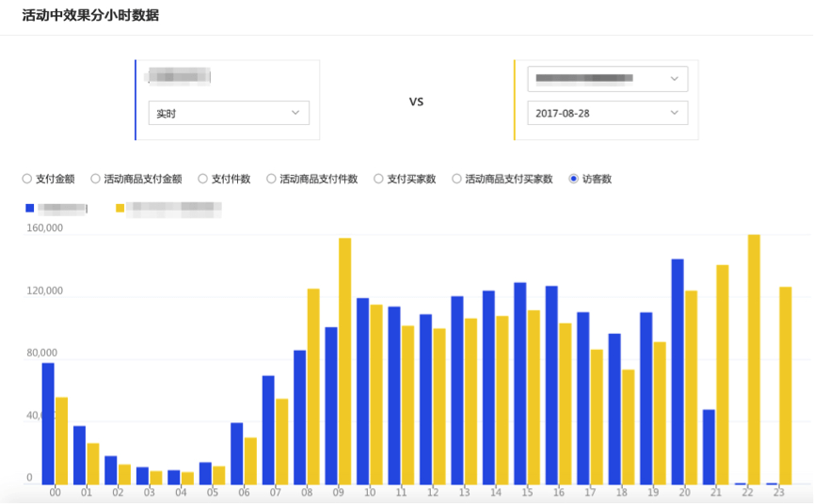Expand the blurred activity dropdown above the date
Viewport: 814px width, 504px height.
pyautogui.click(x=608, y=79)
